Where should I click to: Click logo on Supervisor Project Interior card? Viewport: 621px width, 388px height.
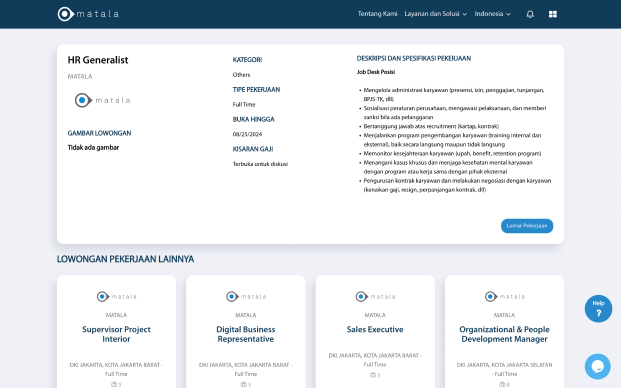click(x=116, y=296)
